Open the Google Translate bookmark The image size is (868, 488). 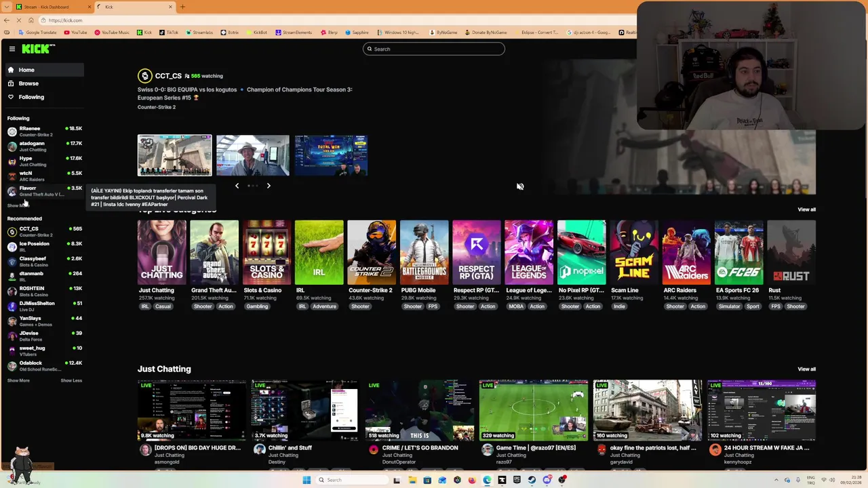[x=38, y=33]
